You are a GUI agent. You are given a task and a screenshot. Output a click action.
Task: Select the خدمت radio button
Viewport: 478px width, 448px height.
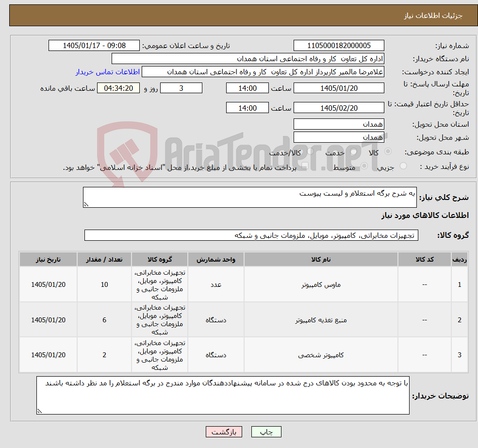pos(354,151)
